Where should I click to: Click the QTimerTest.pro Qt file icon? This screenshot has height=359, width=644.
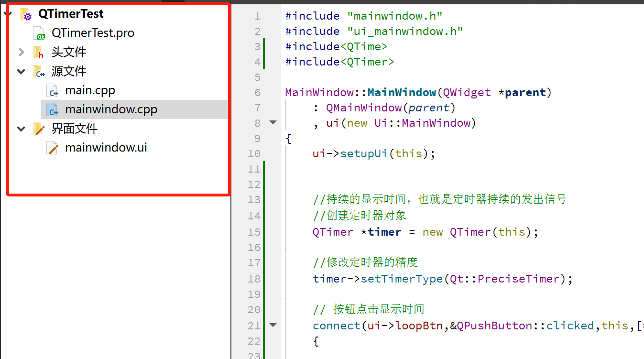coord(39,33)
